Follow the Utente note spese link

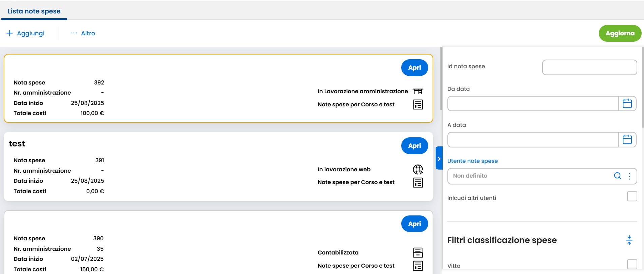tap(472, 161)
